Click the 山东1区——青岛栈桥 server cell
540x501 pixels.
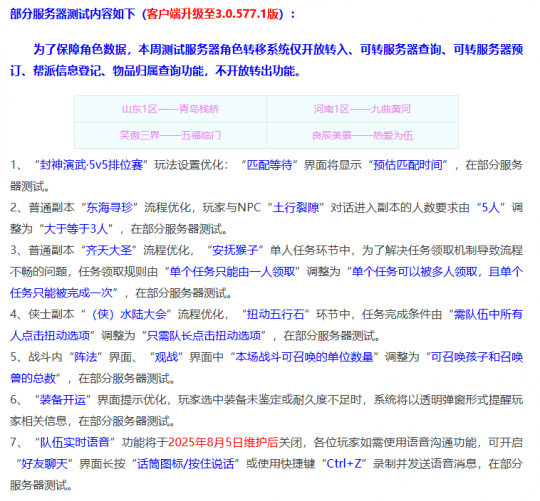170,109
